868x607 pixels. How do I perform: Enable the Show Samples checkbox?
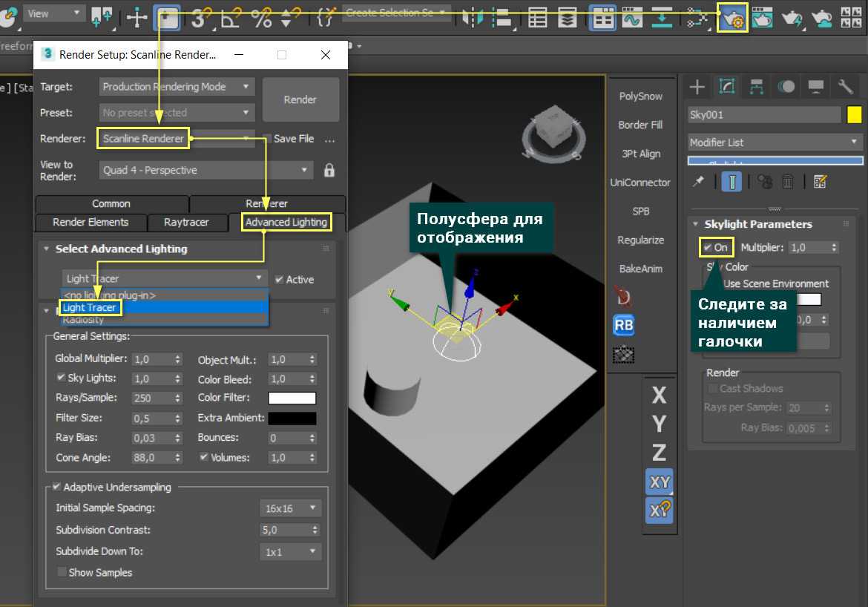[x=62, y=573]
